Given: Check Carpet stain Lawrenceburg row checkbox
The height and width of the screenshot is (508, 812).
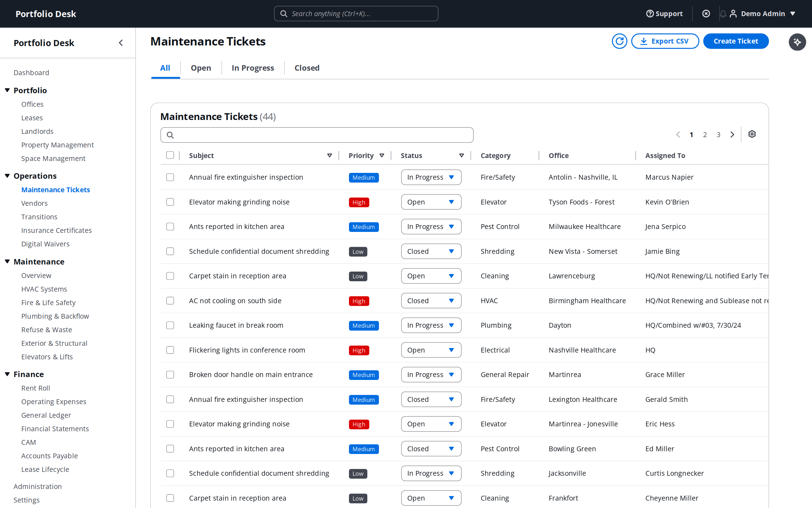Looking at the screenshot, I should [x=170, y=276].
